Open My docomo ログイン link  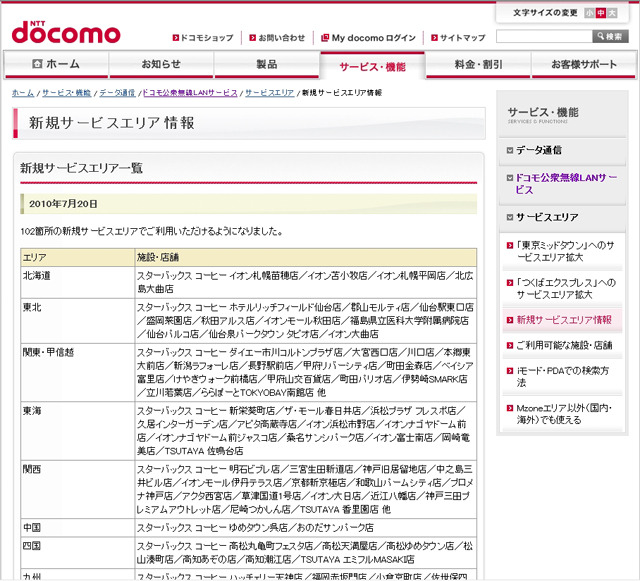[373, 38]
